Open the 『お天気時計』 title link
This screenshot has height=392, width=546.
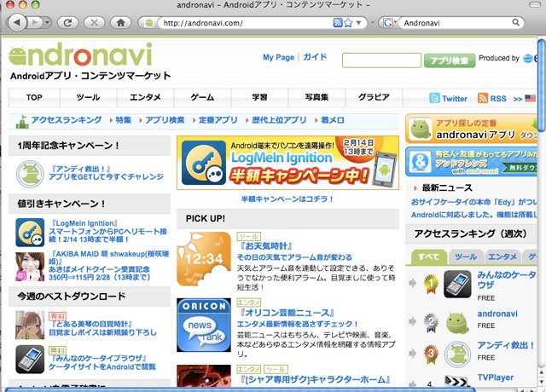pyautogui.click(x=266, y=246)
